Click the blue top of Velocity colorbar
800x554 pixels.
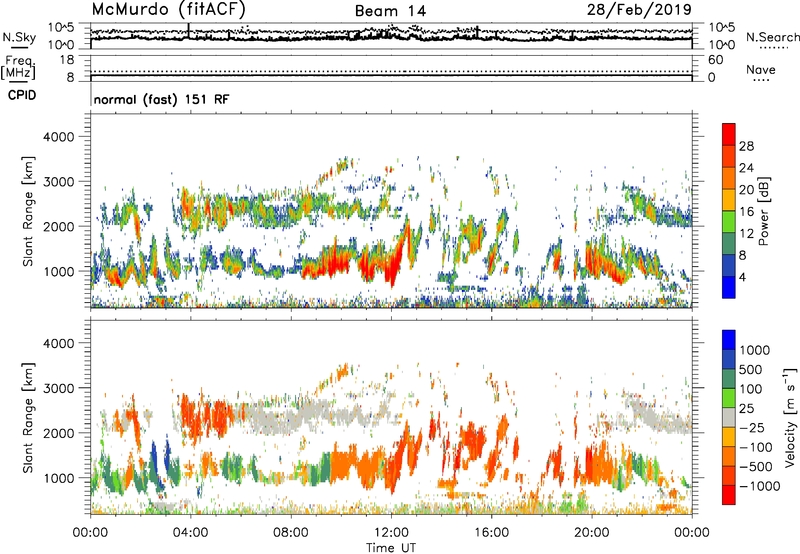coord(729,340)
